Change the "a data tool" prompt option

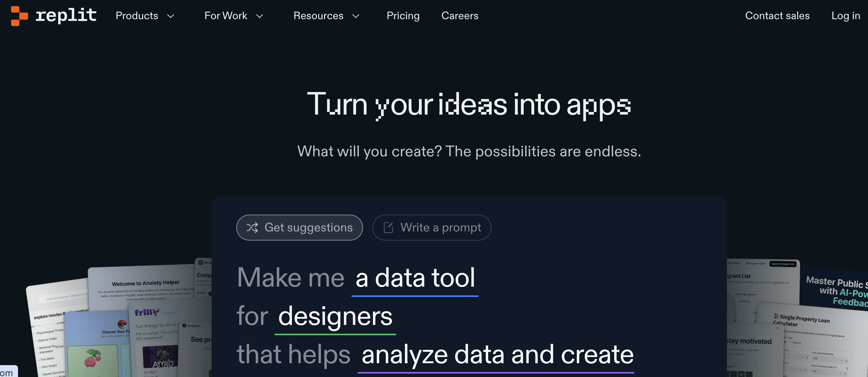click(x=415, y=278)
